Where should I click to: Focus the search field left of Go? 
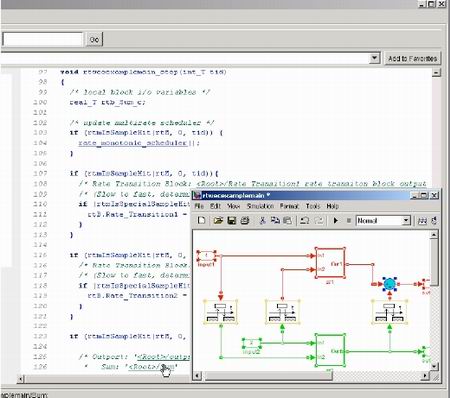(x=42, y=39)
